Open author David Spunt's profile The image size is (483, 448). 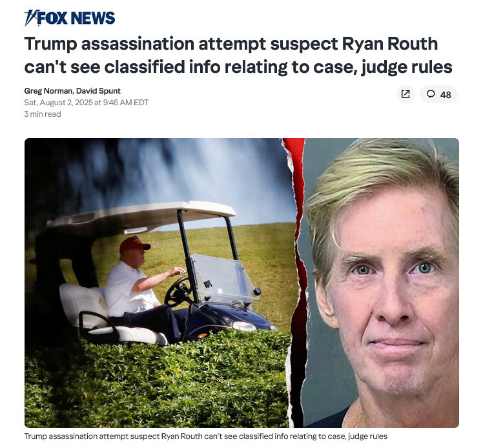click(98, 91)
